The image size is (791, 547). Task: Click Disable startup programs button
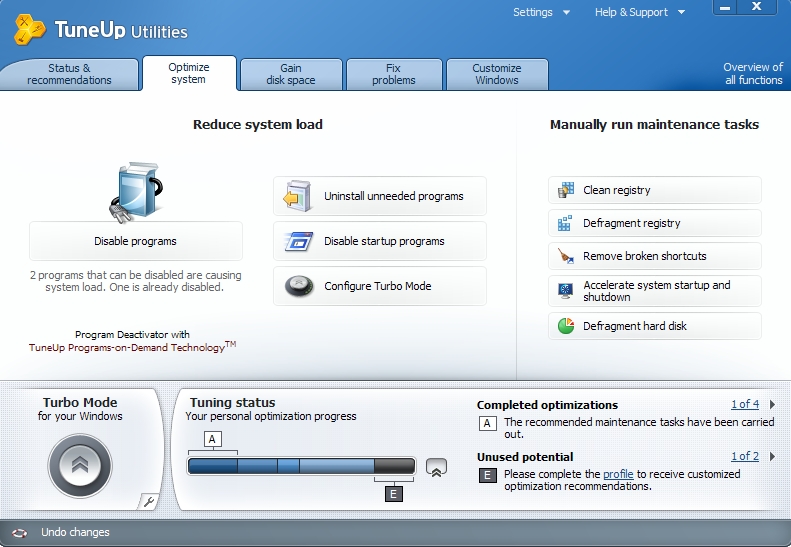tap(380, 241)
